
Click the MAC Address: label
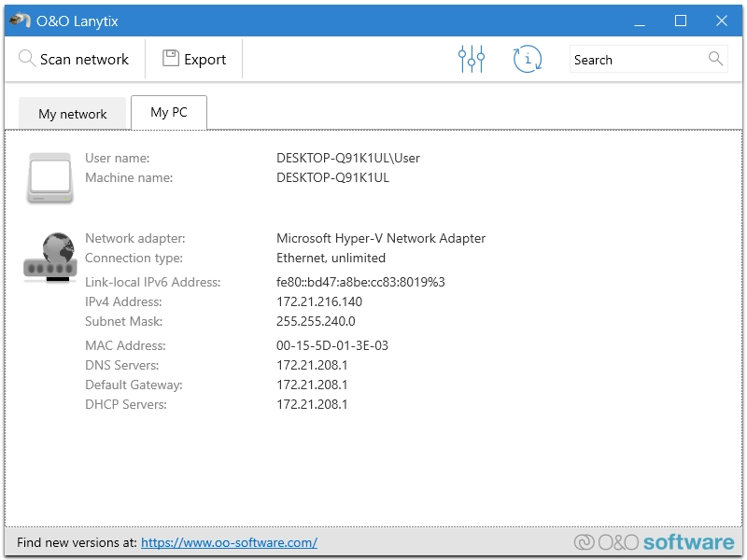[x=125, y=345]
